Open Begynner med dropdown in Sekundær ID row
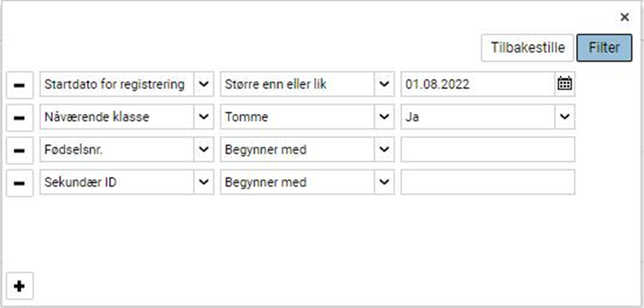The width and height of the screenshot is (644, 308). point(384,183)
